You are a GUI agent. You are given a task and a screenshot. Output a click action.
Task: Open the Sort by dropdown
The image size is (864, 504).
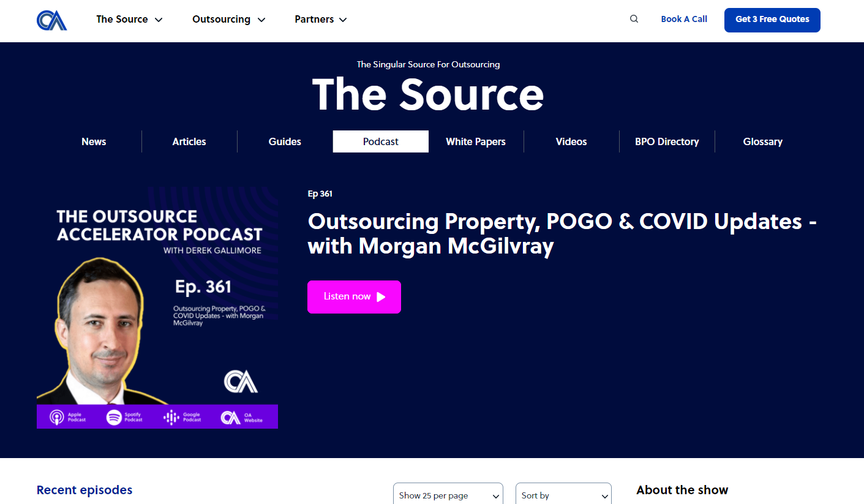(x=563, y=495)
